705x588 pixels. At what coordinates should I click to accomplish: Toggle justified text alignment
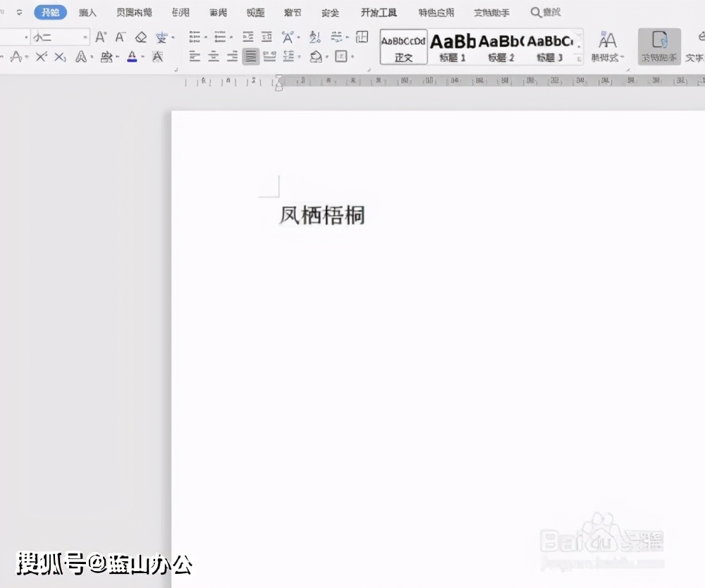(x=251, y=56)
